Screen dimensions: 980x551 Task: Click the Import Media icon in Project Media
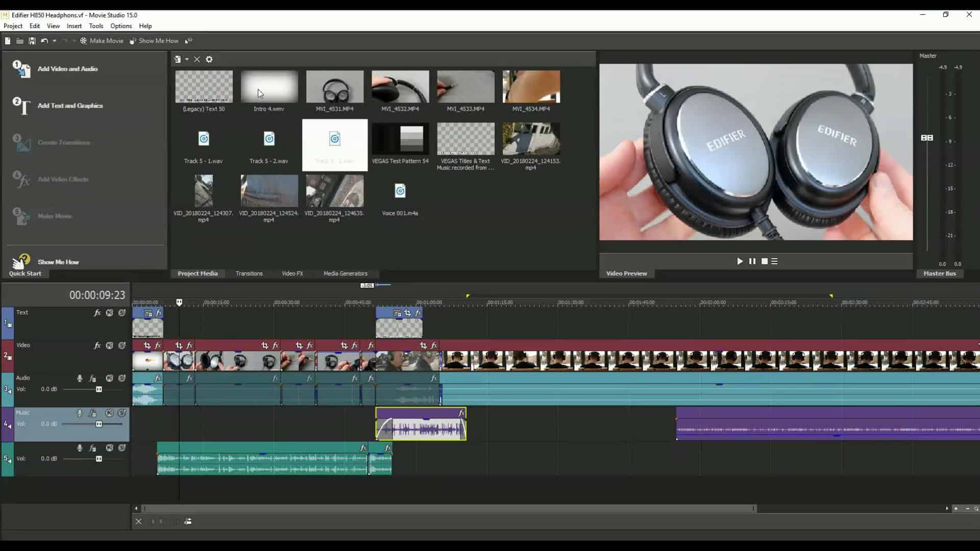tap(178, 59)
